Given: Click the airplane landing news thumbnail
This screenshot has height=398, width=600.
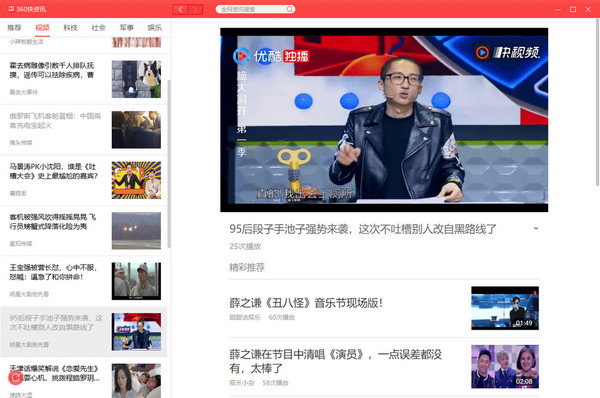Looking at the screenshot, I should click(136, 231).
